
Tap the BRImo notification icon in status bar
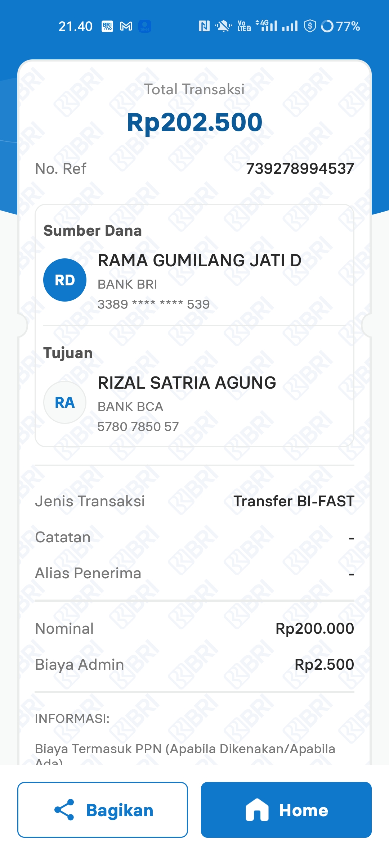pos(107,26)
